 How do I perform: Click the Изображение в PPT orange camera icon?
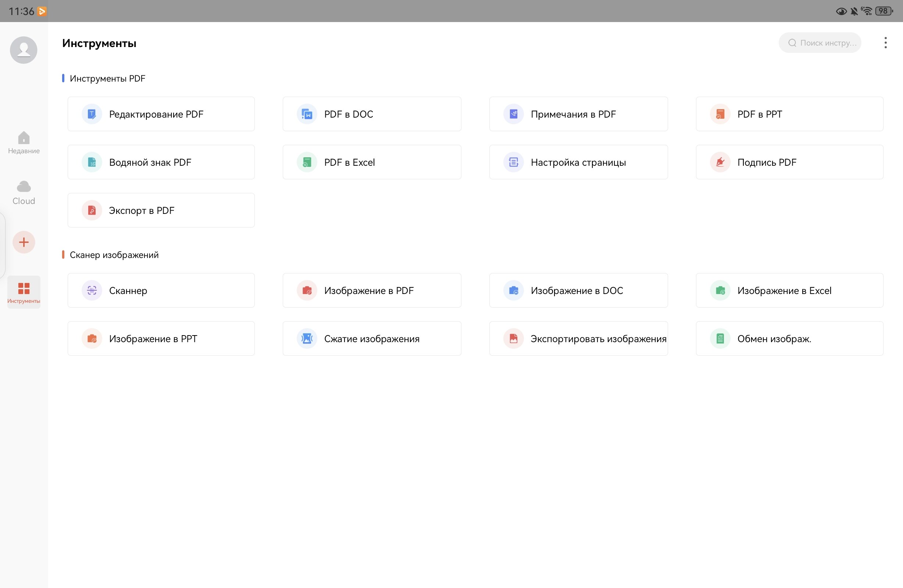coord(92,339)
